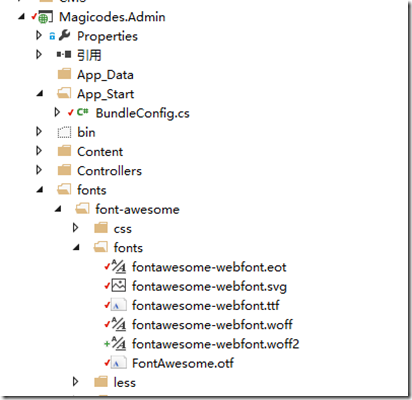
Task: Expand the Properties node
Action: tap(39, 35)
